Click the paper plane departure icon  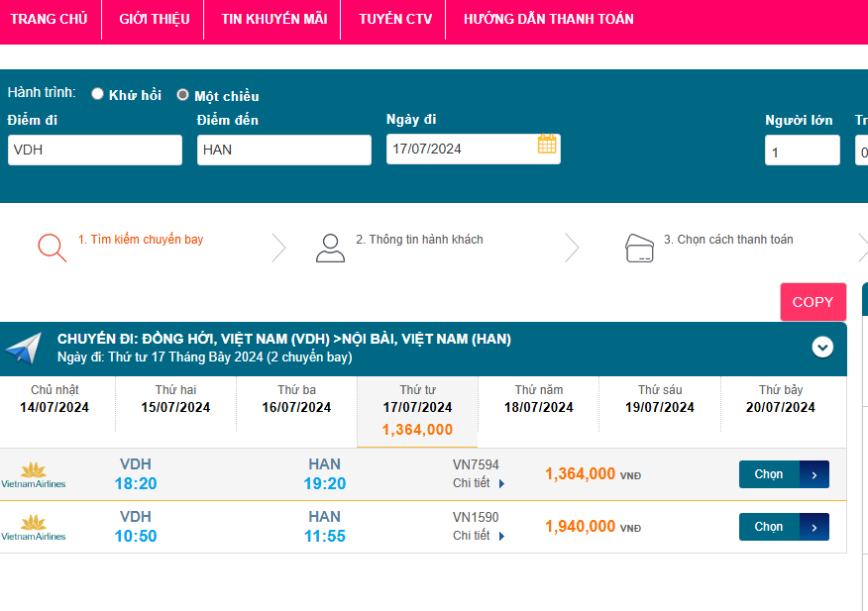pyautogui.click(x=24, y=348)
